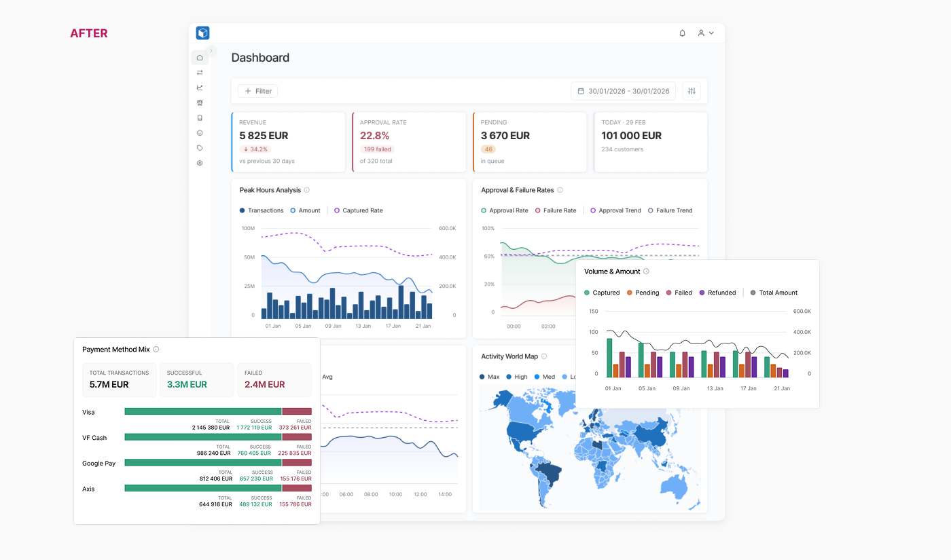Toggle Captured series in Volume & Amount
This screenshot has height=560, width=951.
(602, 293)
